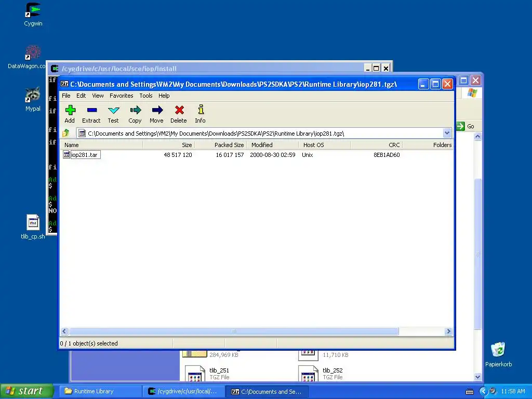Select the DataWagon desktop shortcut
Image resolution: width=532 pixels, height=399 pixels.
[x=33, y=57]
